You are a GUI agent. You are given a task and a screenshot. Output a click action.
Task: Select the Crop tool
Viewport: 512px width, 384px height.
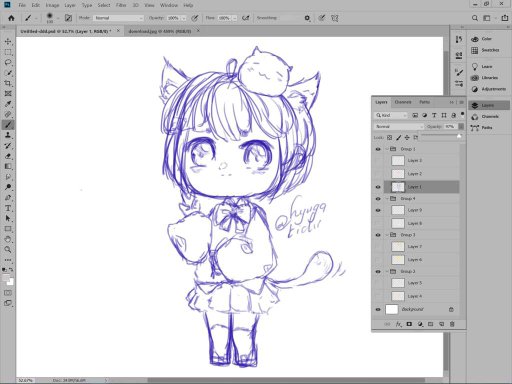tap(8, 83)
